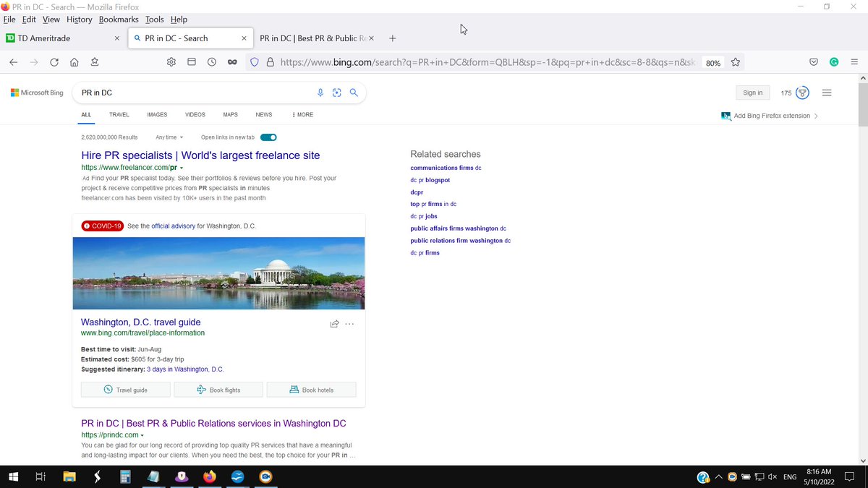The height and width of the screenshot is (488, 868).
Task: Open Washington, D.C. travel guide link
Action: [141, 322]
